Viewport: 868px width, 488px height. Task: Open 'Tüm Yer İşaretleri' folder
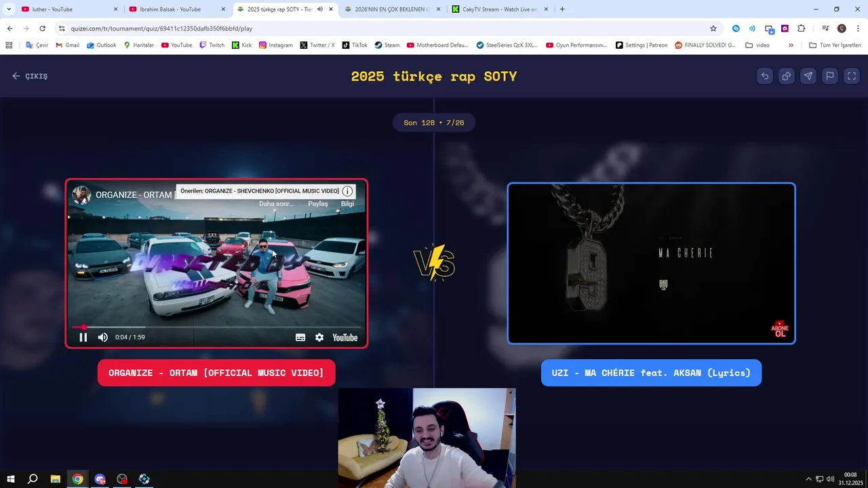835,45
